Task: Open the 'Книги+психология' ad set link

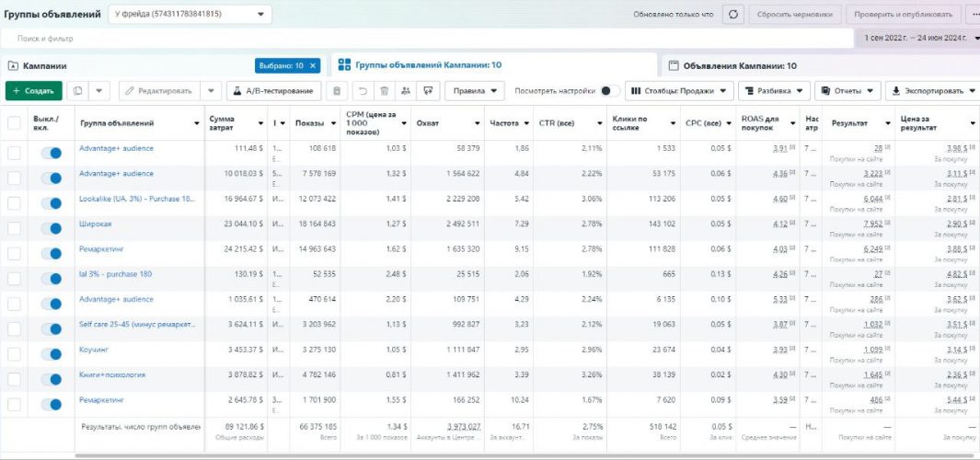Action: [x=111, y=375]
